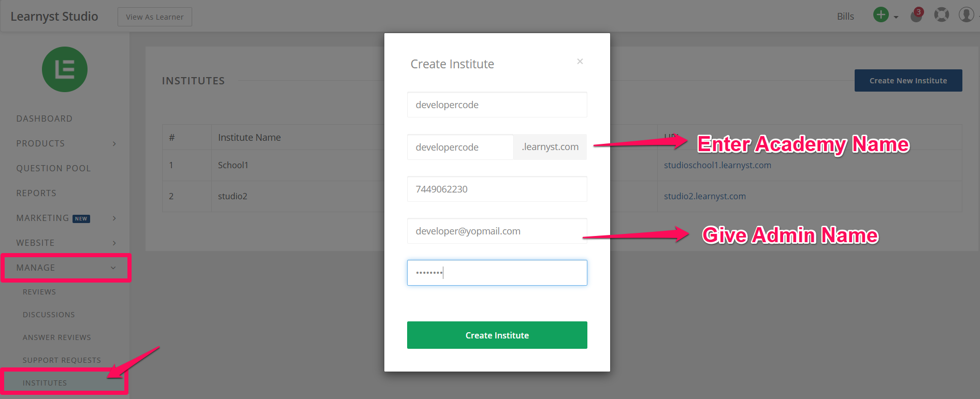The image size is (980, 399).
Task: Open the notifications bell with red badge
Action: [916, 15]
